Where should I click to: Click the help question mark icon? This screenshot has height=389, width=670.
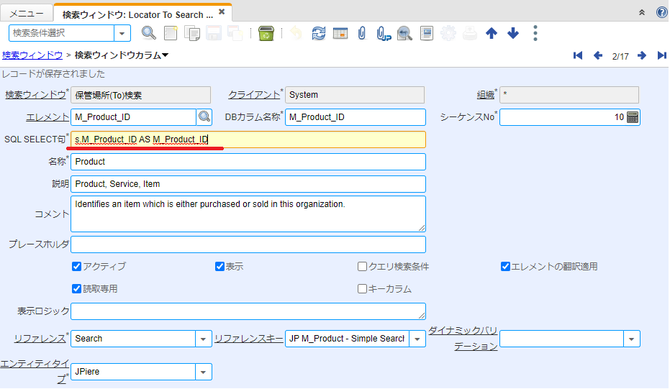point(662,12)
